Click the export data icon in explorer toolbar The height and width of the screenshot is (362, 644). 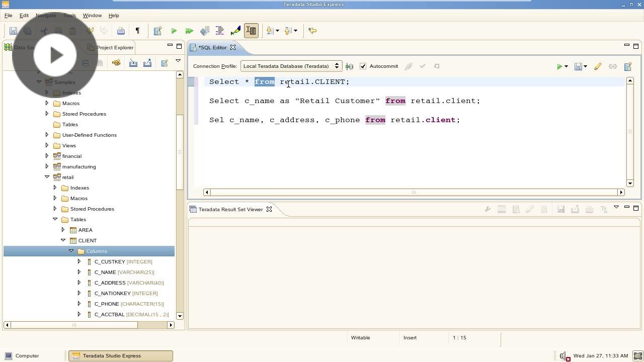coord(147,63)
